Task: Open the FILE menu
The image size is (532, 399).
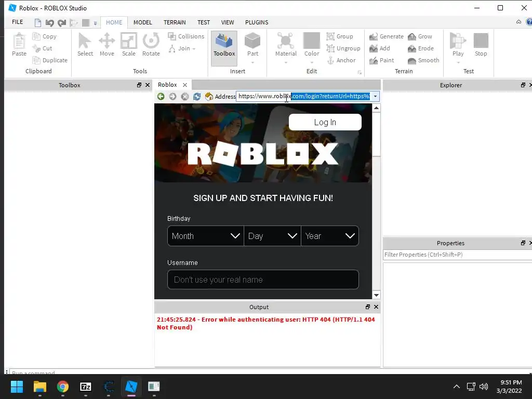Action: click(17, 22)
